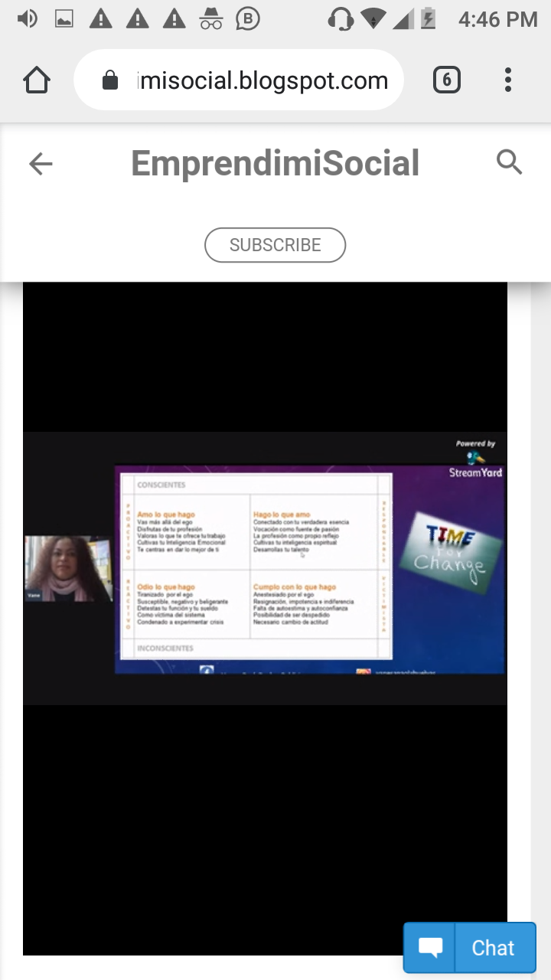Tap the Chrome home icon
551x980 pixels.
click(x=37, y=80)
